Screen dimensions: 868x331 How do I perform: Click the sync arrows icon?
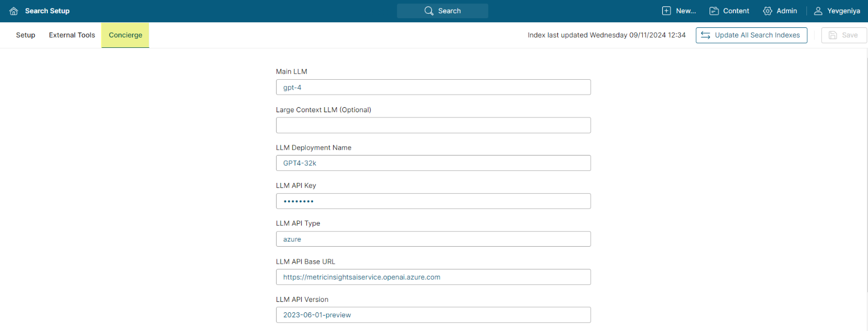(705, 35)
